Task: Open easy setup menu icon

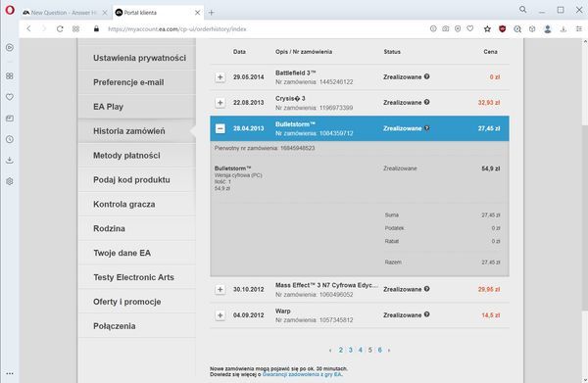Action: 578,28
